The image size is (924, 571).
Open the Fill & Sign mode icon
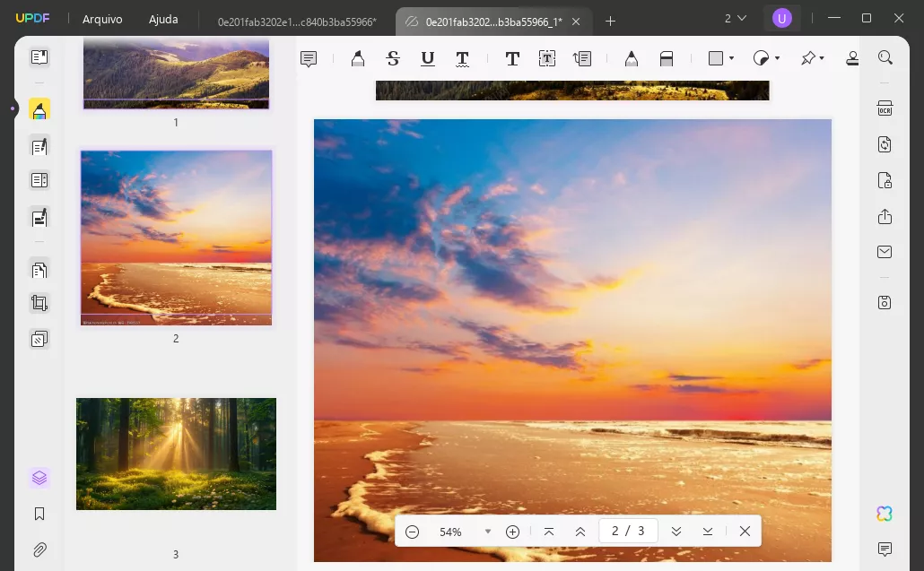39,217
